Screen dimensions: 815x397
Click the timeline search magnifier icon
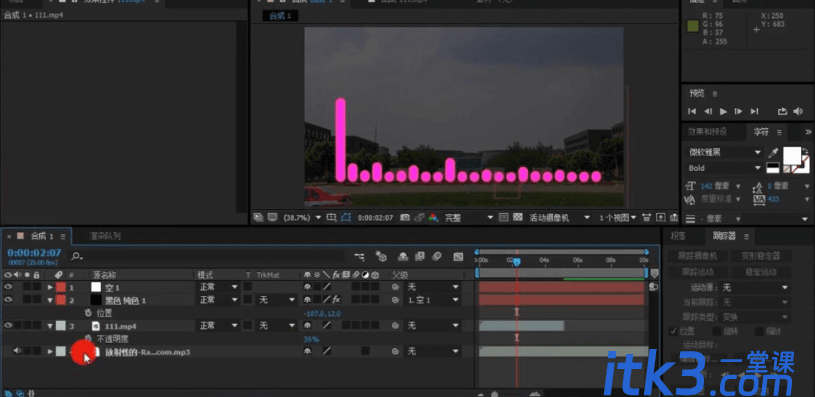[x=76, y=256]
